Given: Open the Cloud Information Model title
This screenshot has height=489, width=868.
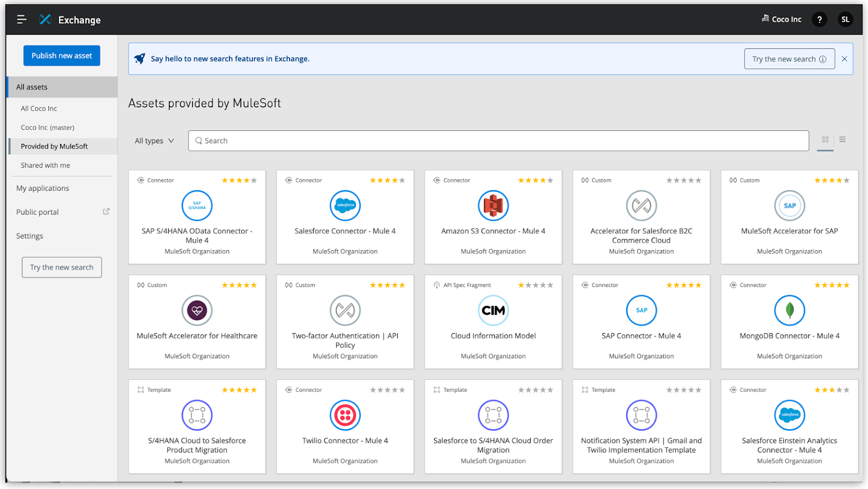Looking at the screenshot, I should pyautogui.click(x=493, y=336).
